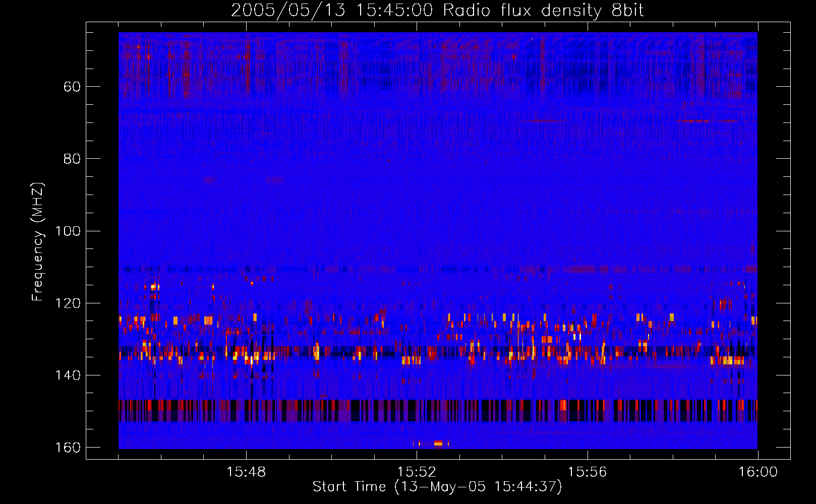
Task: Click the 'Start Time (13-May-05 15:44:37)' x-axis label
Action: coord(437,487)
